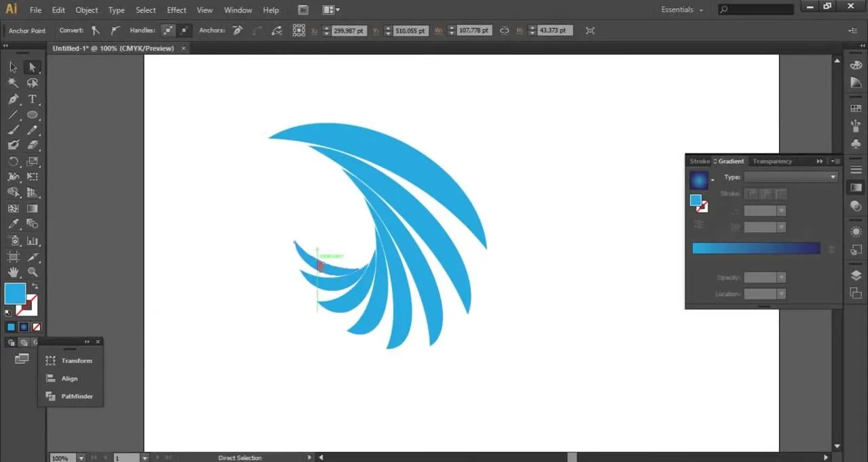The width and height of the screenshot is (868, 462).
Task: Open the Effect menu
Action: 176,10
